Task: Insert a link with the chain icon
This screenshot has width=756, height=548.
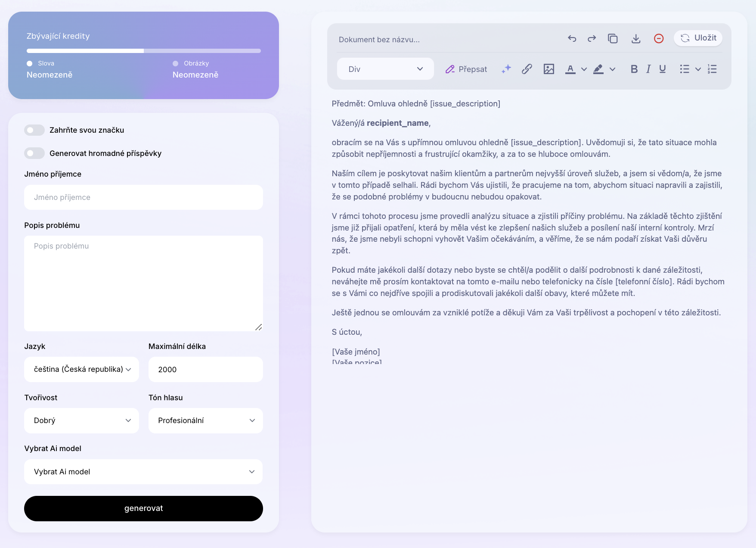Action: tap(527, 69)
